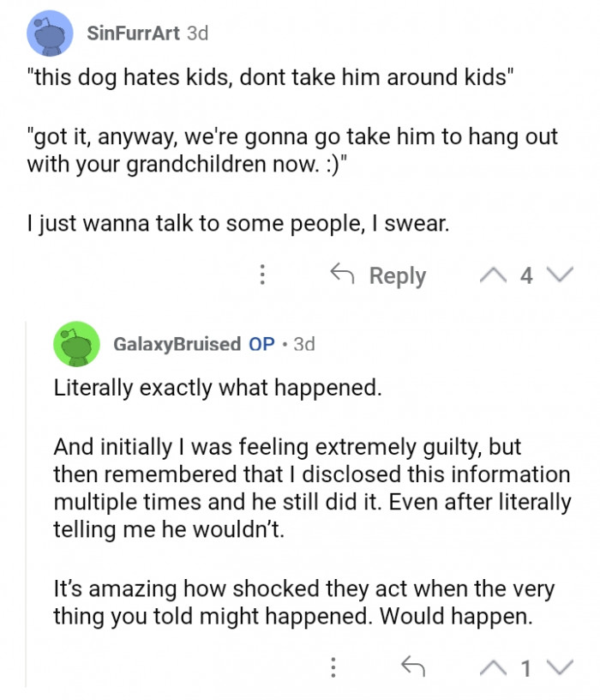Click the reply arrow icon beside Reply label
The width and height of the screenshot is (600, 700).
pos(343,275)
